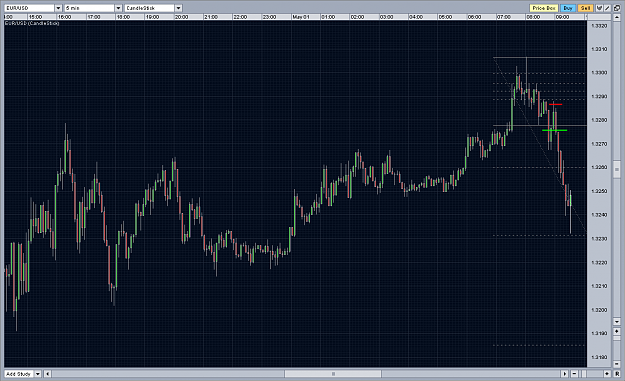Click the bottom plus zoom-in button

click(x=607, y=373)
